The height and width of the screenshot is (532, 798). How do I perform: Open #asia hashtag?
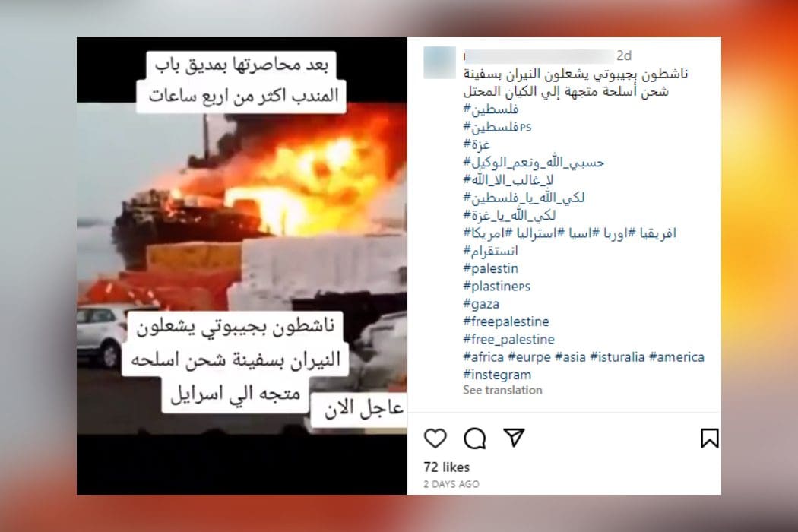coord(570,357)
